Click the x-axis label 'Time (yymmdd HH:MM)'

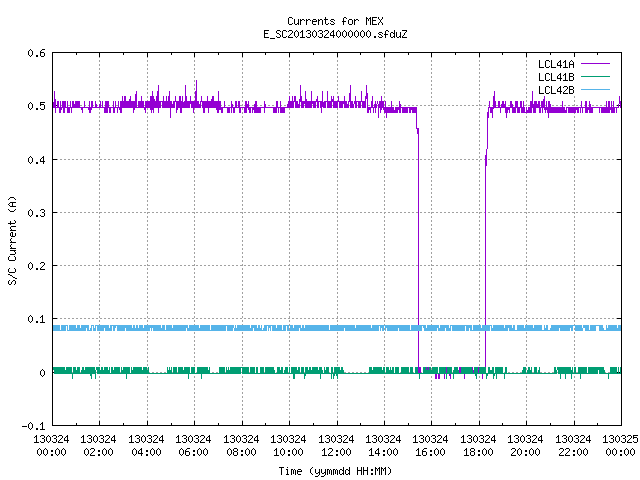click(x=335, y=471)
